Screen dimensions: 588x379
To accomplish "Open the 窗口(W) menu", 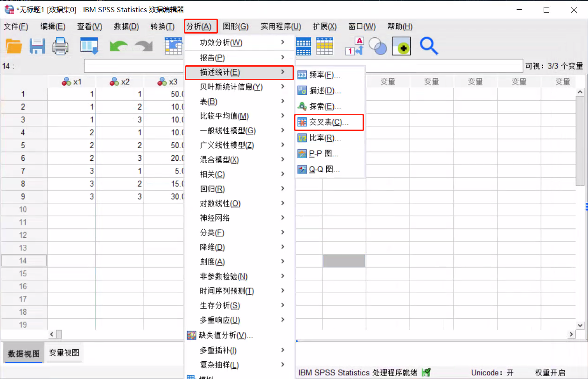I will [x=362, y=27].
